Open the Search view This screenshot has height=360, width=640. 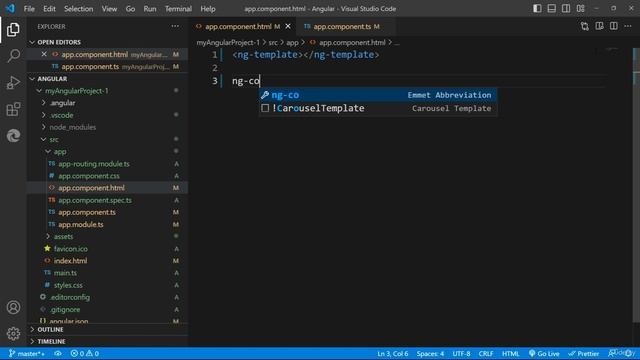click(x=13, y=56)
